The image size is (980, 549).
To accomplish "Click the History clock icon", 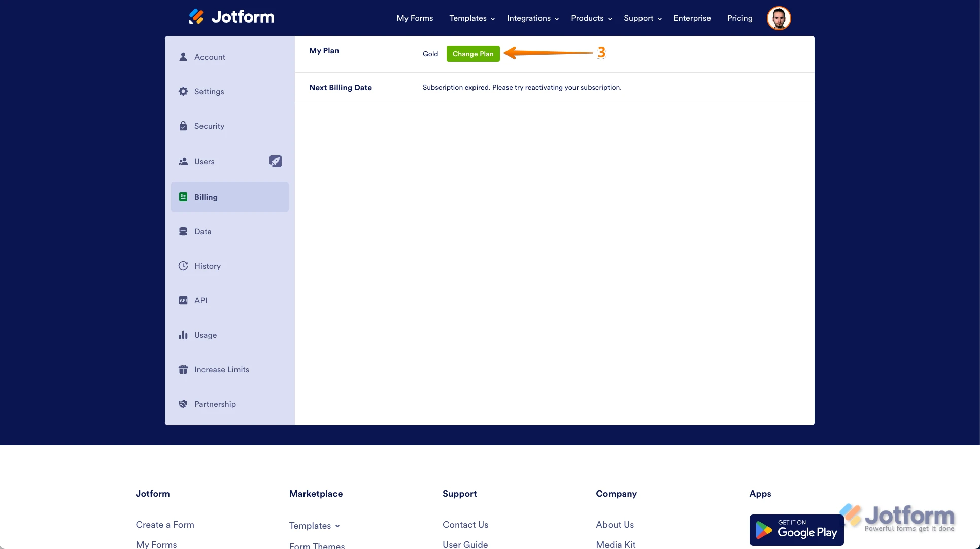I will pos(183,266).
